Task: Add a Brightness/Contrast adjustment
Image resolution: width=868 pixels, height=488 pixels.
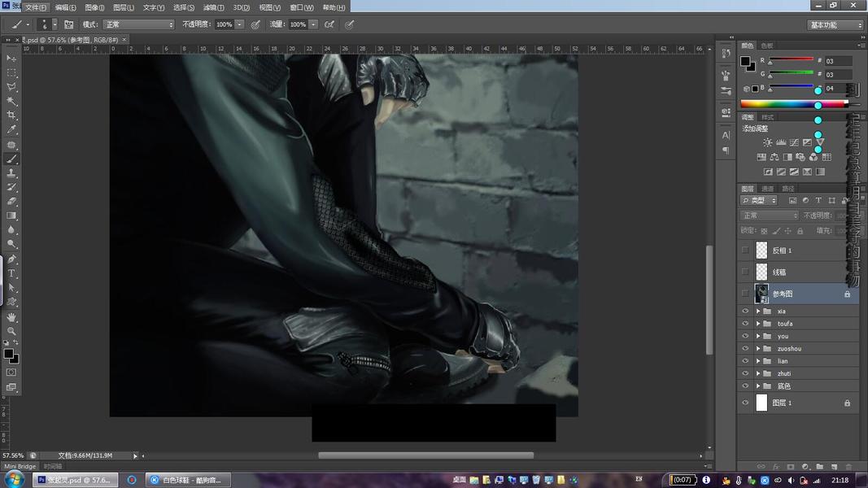Action: point(768,143)
